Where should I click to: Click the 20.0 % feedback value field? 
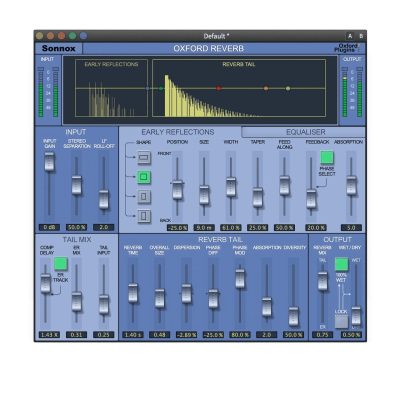coord(316,228)
